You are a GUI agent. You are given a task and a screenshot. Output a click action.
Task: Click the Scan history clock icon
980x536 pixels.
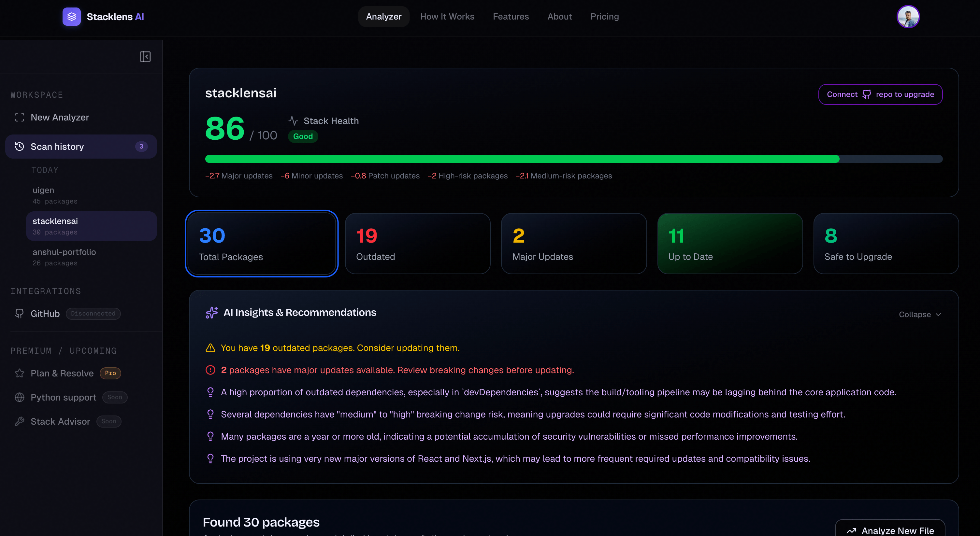click(x=20, y=146)
